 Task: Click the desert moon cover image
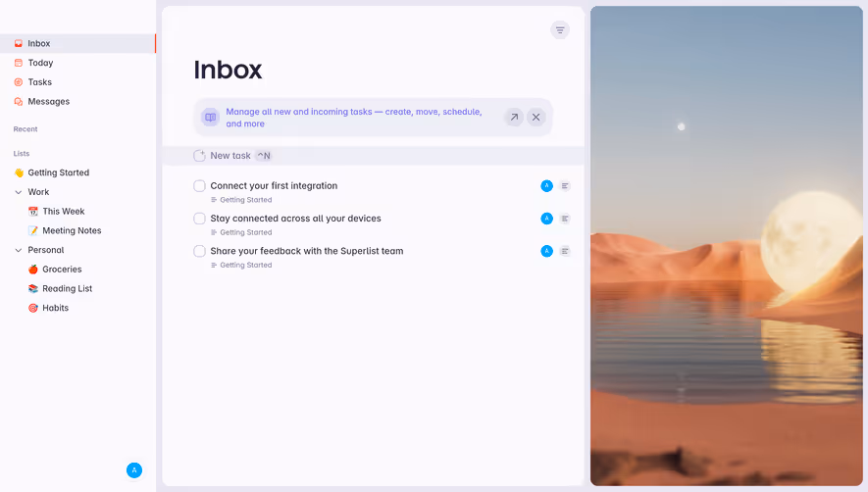pos(727,246)
